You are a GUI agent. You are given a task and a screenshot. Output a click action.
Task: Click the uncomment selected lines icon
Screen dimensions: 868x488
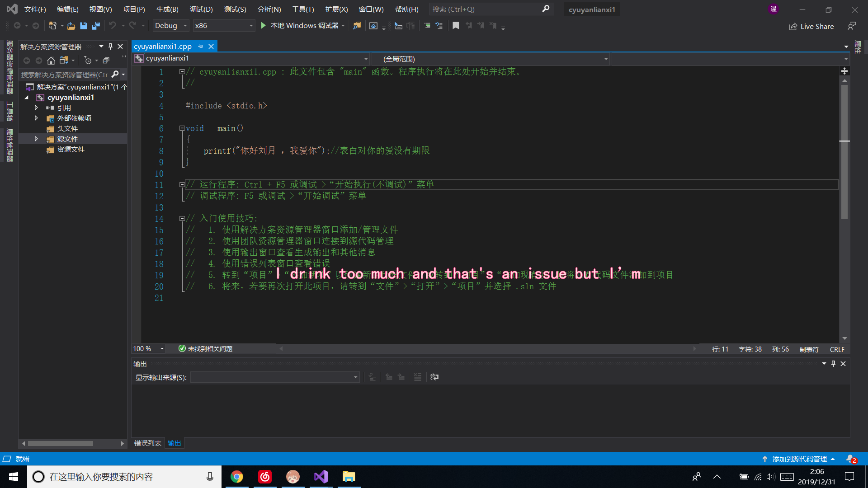tap(439, 26)
